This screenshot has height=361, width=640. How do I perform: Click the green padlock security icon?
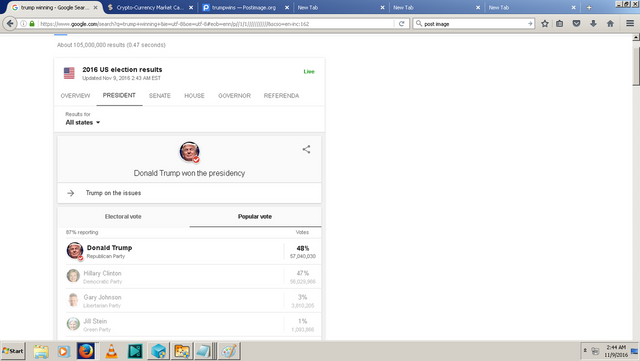(32, 24)
